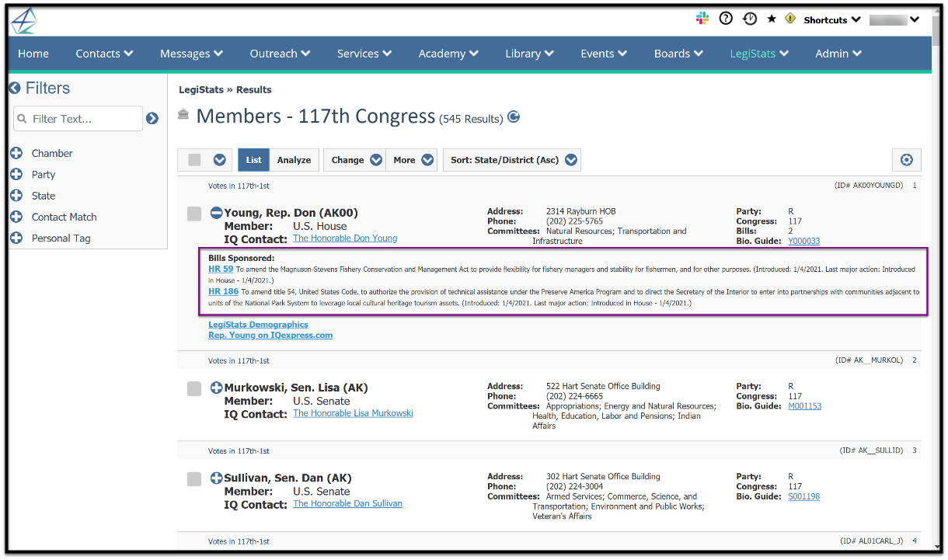Click the capitol building icon by Members title
The image size is (948, 560).
(x=183, y=115)
